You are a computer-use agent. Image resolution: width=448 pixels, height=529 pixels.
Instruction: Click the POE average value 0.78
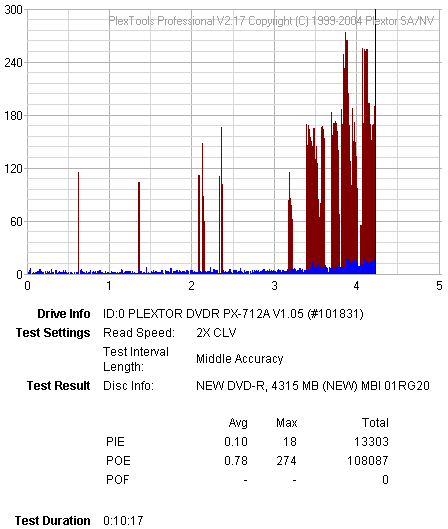[236, 461]
